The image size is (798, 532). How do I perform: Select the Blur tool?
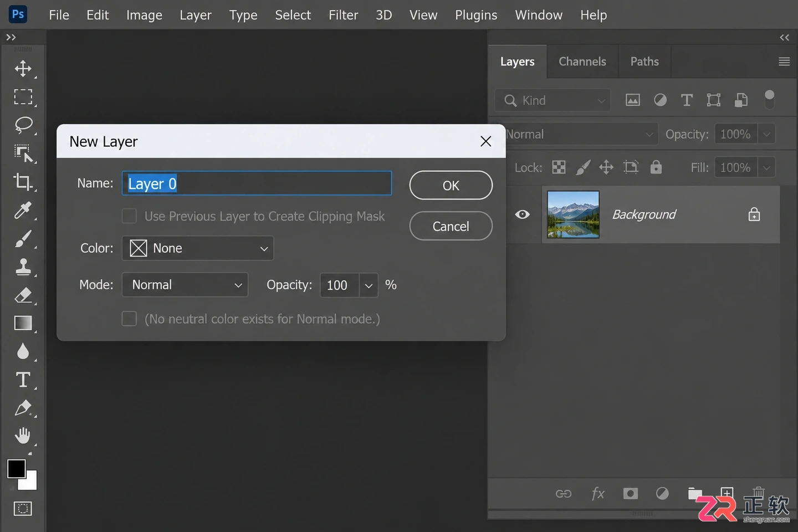pos(23,351)
